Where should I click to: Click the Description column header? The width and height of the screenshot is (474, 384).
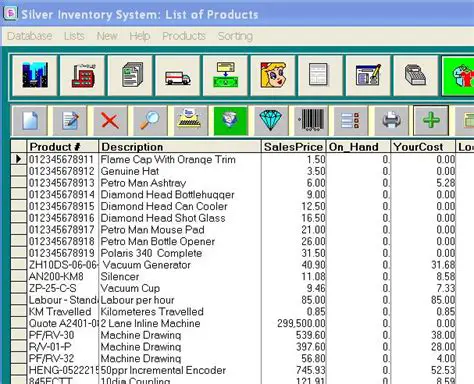[x=180, y=147]
